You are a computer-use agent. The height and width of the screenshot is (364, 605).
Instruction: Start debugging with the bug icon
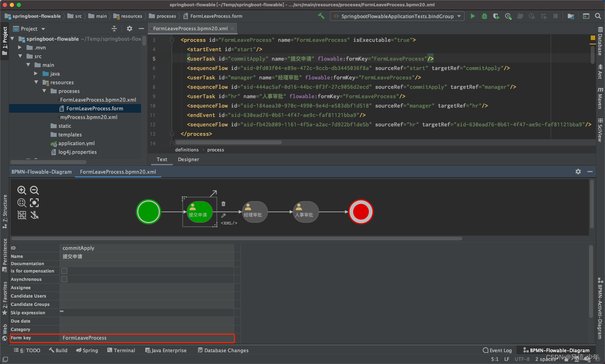coord(484,16)
